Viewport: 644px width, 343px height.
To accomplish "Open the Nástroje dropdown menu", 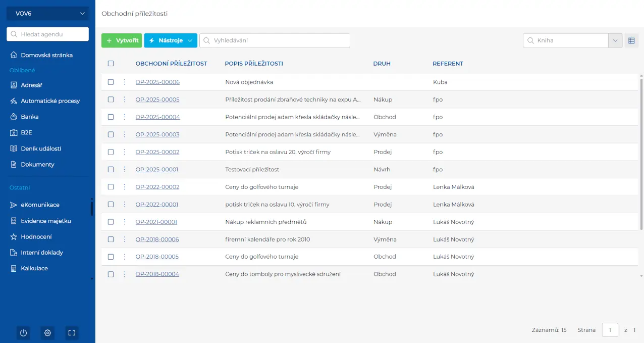I will [x=170, y=40].
